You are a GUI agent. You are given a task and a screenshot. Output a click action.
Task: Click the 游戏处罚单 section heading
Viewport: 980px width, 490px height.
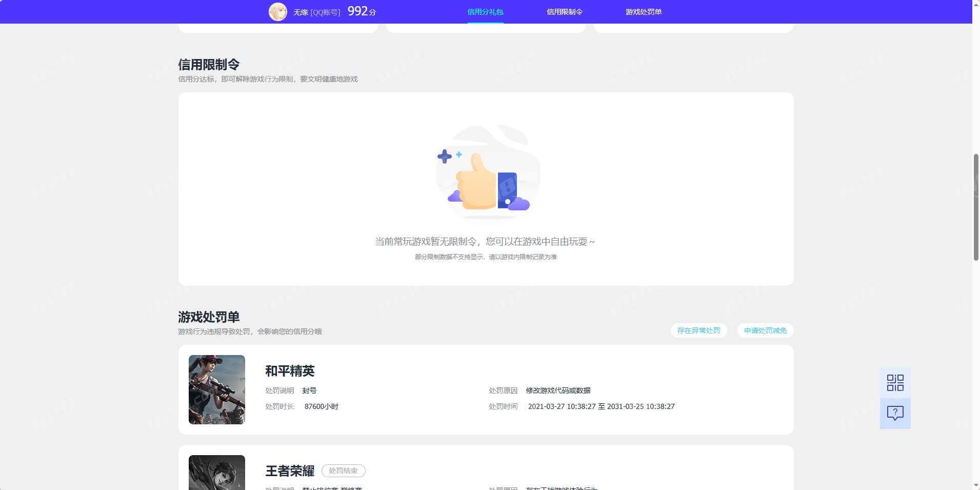tap(209, 317)
